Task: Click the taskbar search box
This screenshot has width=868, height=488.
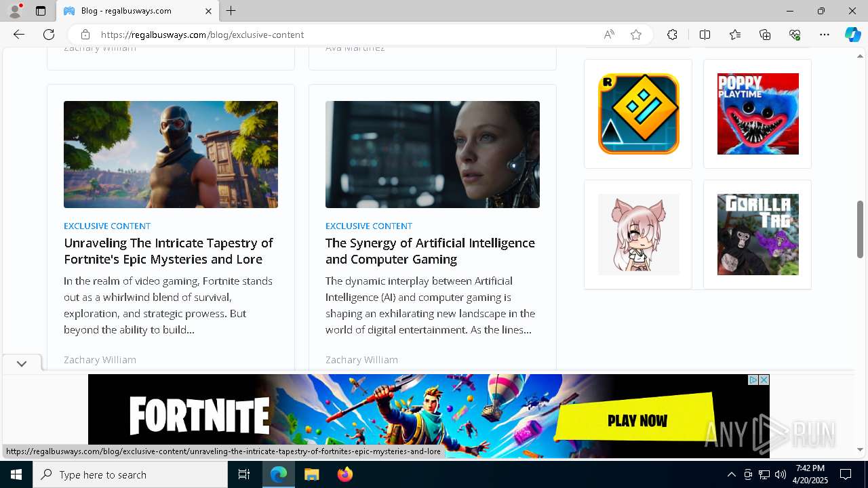Action: [130, 474]
